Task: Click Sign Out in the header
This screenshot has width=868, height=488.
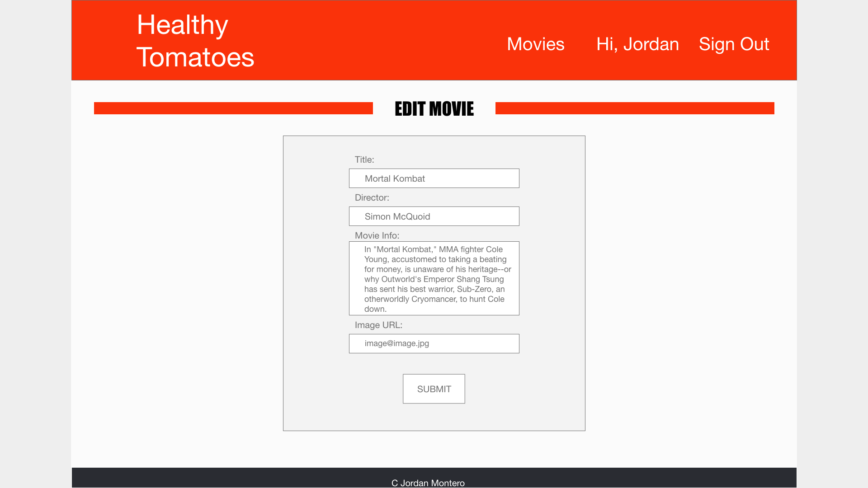Action: click(733, 44)
